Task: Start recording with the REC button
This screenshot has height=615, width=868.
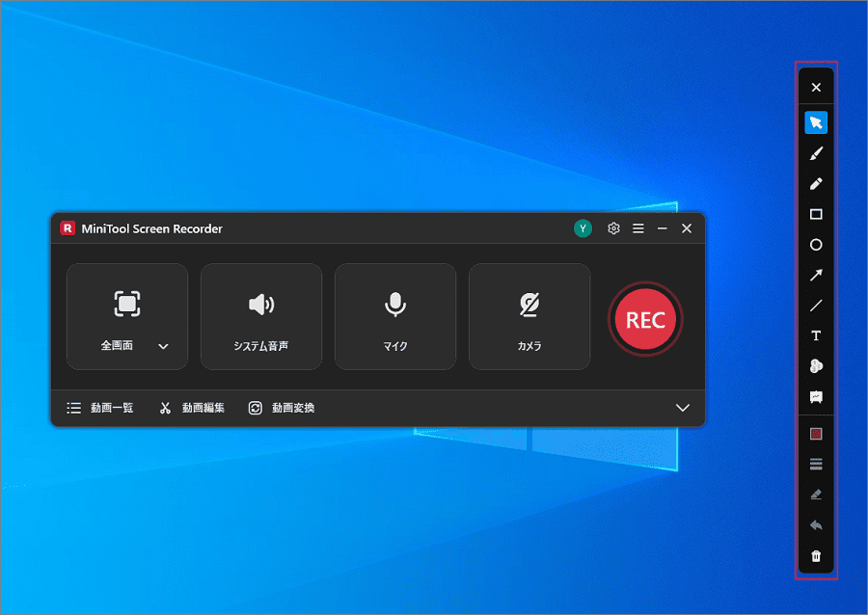Action: pyautogui.click(x=645, y=320)
